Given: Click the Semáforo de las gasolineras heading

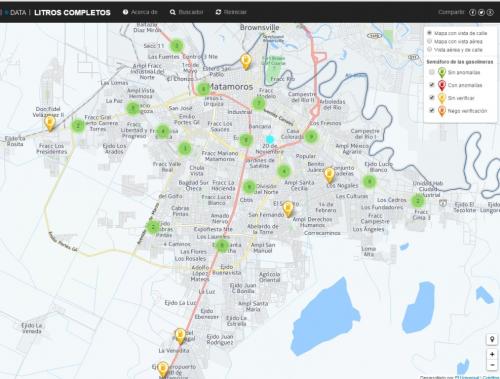Looking at the screenshot, I should click(x=460, y=62).
